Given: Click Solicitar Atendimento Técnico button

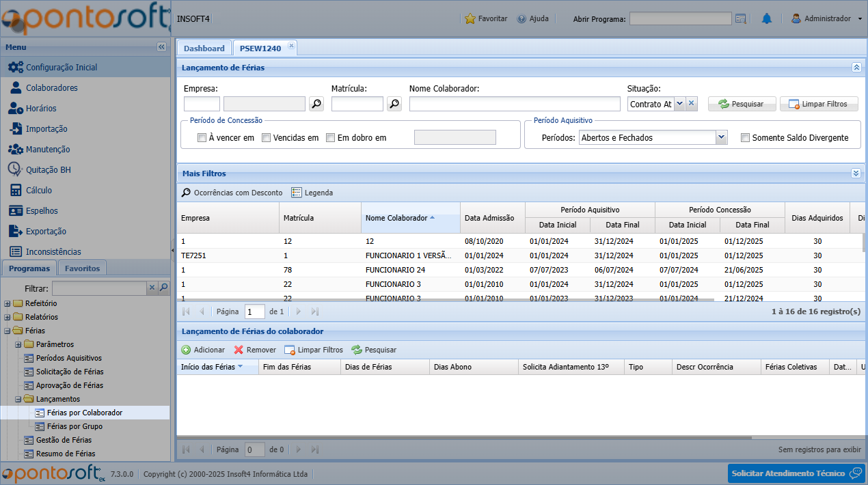Looking at the screenshot, I should (796, 473).
